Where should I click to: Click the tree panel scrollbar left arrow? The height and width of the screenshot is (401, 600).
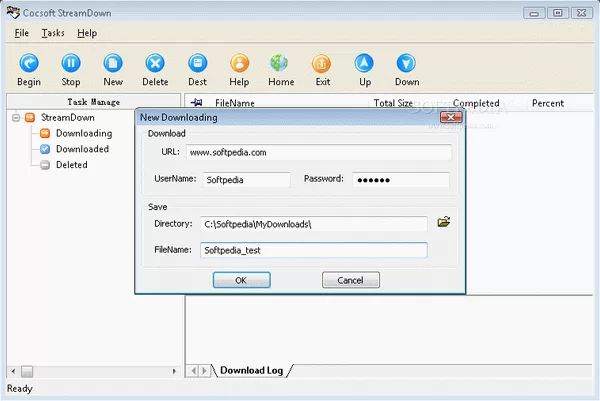(x=13, y=371)
